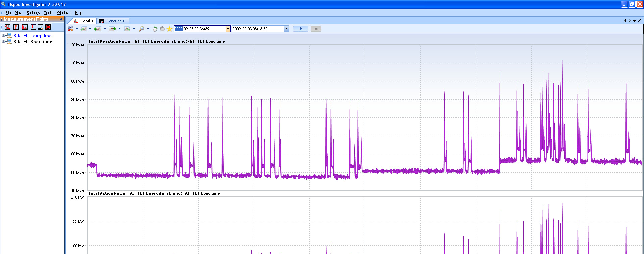
Task: Click the red sigma summary icon
Action: [33, 27]
